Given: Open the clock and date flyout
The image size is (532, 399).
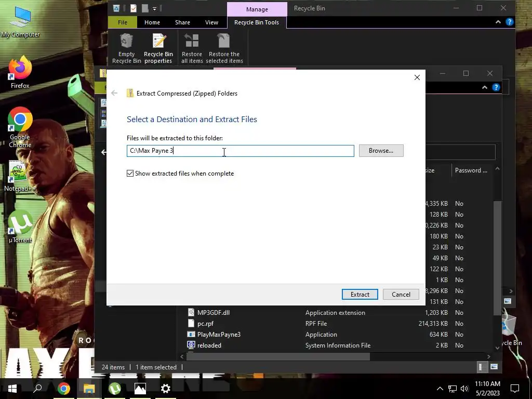Looking at the screenshot, I should pos(487,389).
